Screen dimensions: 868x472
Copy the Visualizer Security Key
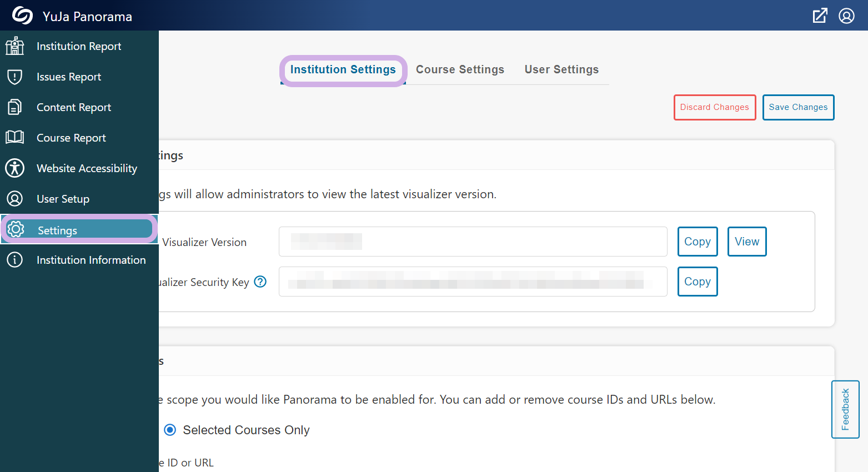tap(698, 282)
